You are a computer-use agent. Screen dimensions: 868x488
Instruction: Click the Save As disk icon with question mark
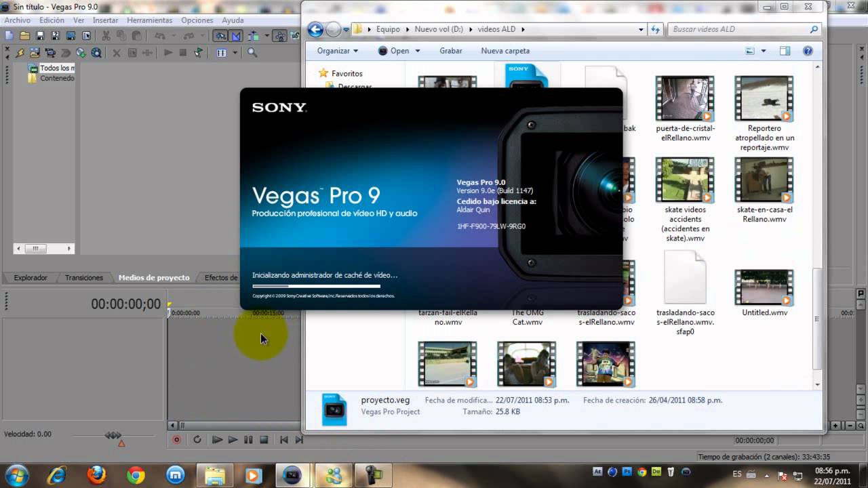coord(56,36)
